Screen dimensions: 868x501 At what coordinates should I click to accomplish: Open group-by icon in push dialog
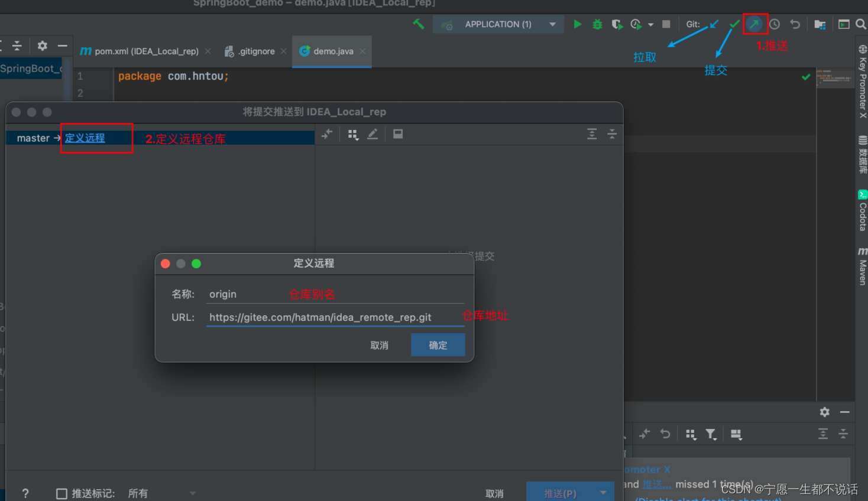pos(353,135)
